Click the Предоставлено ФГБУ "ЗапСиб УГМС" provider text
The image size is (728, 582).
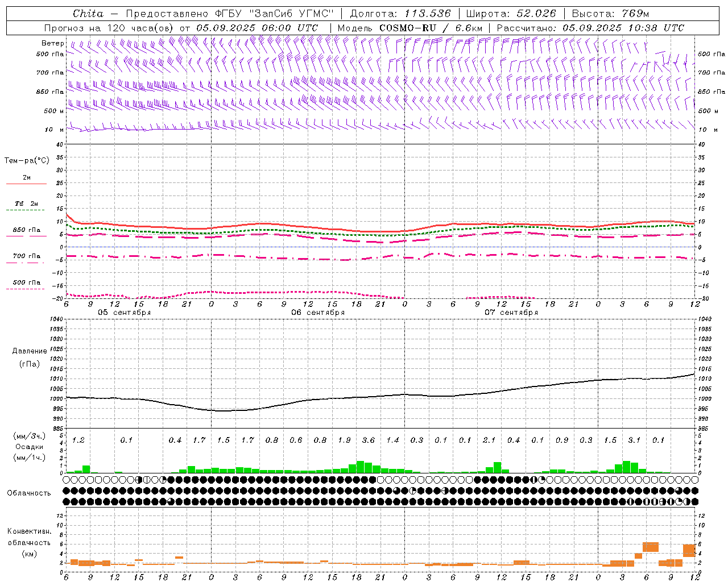tap(229, 14)
